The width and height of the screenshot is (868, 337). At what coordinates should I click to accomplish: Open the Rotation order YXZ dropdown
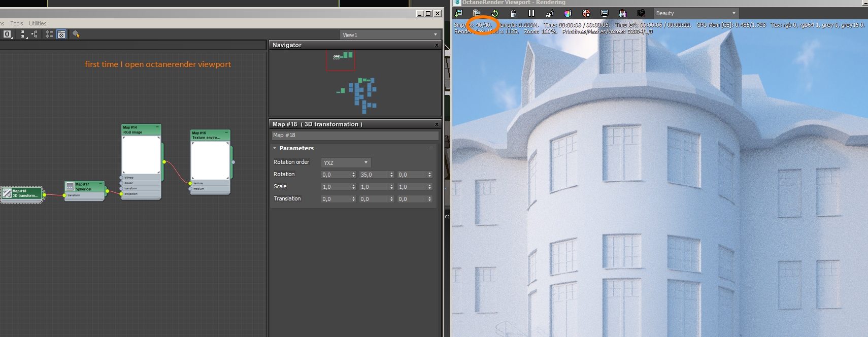coord(346,162)
